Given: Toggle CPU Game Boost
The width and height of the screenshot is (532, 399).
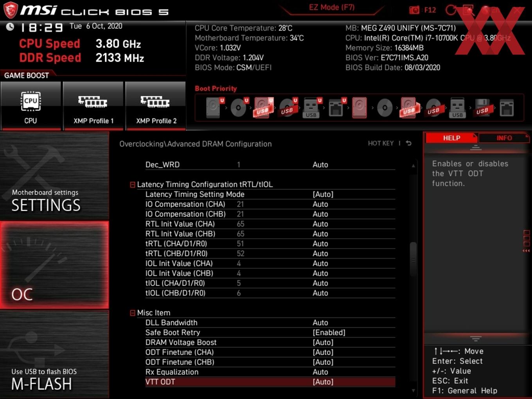Looking at the screenshot, I should [x=31, y=106].
